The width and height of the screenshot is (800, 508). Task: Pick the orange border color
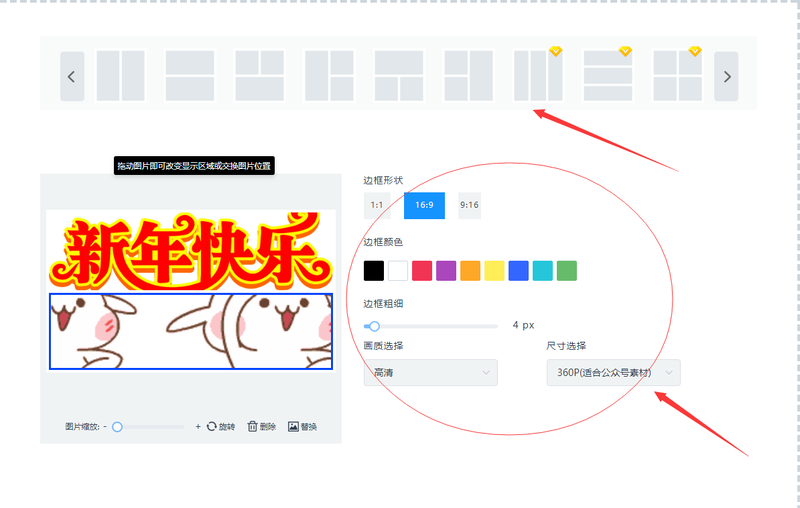(470, 271)
